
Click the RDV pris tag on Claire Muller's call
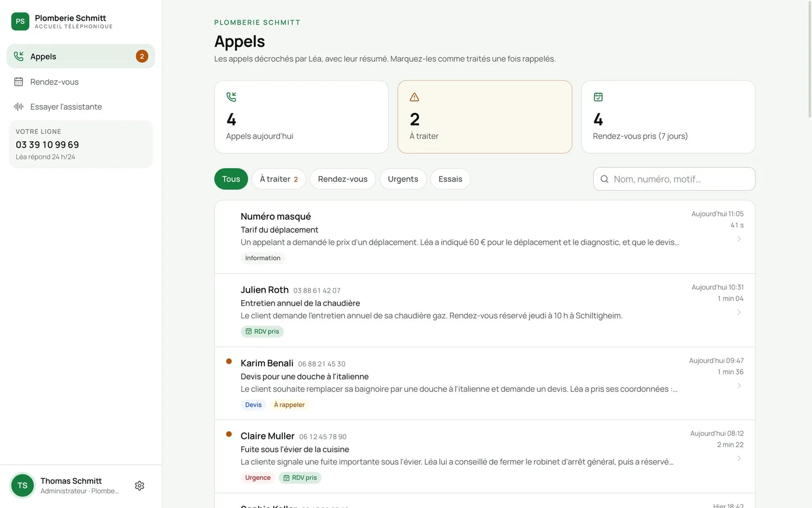pyautogui.click(x=300, y=478)
